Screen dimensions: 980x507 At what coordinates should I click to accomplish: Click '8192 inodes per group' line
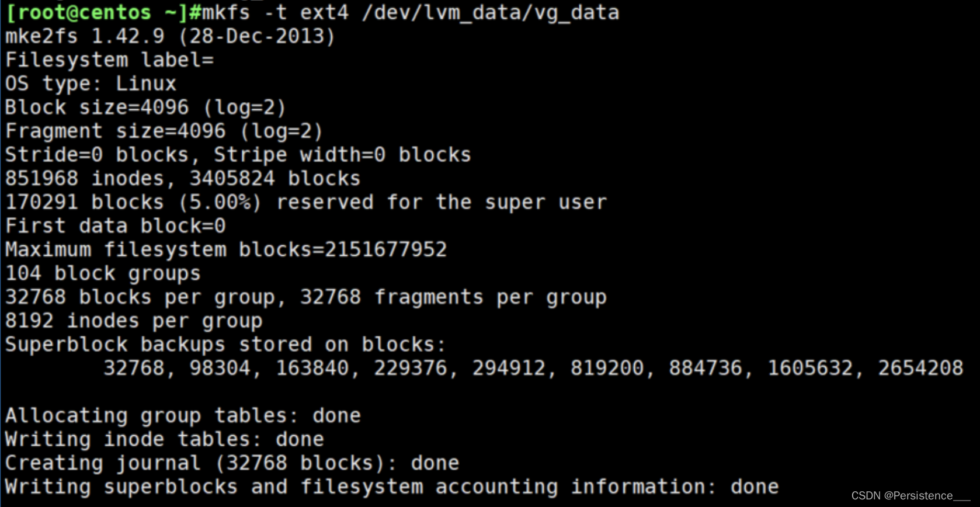click(134, 321)
